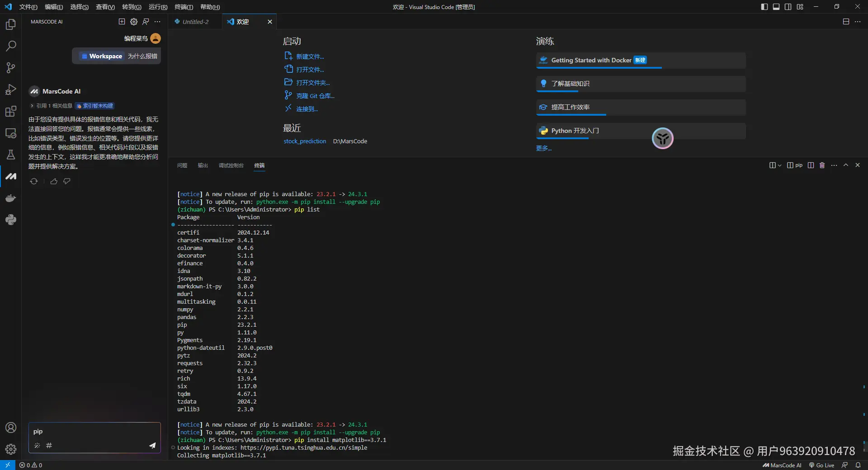Open the terminal launch profile dropdown arrow
The width and height of the screenshot is (868, 470).
tap(779, 165)
